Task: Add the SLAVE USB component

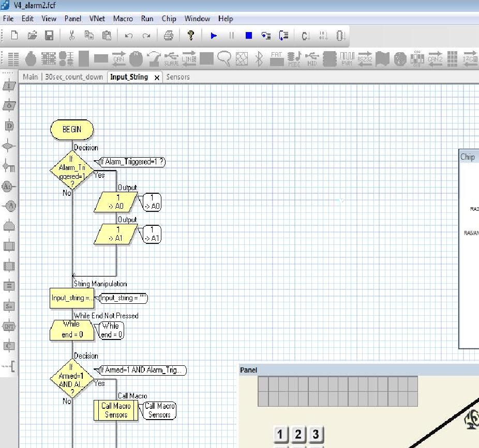Action: tap(171, 58)
